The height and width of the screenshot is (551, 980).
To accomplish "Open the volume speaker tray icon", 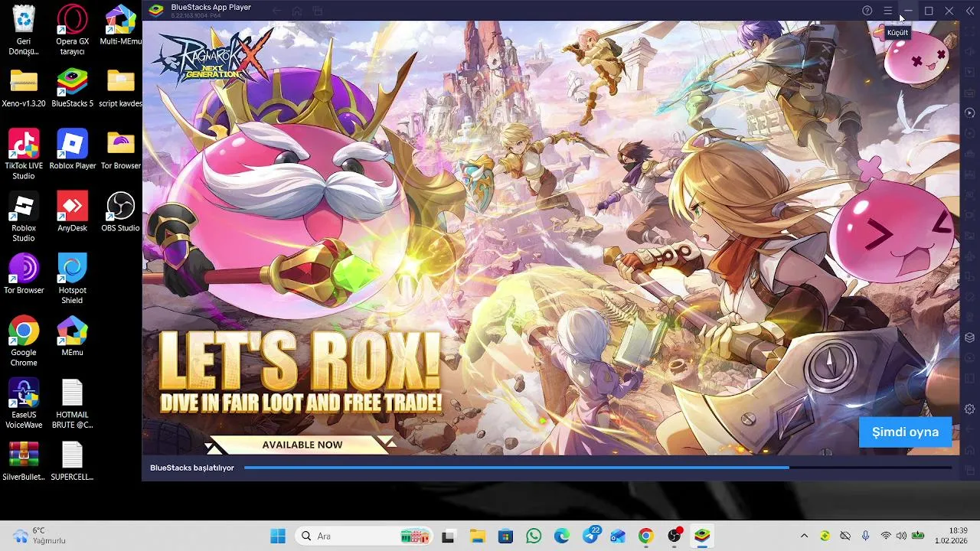I will point(901,536).
